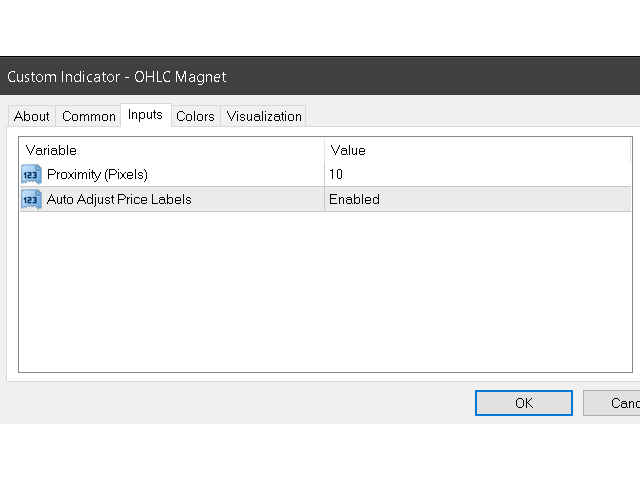Select the Proximity (Pixels) variable name
The width and height of the screenshot is (640, 480).
[97, 174]
